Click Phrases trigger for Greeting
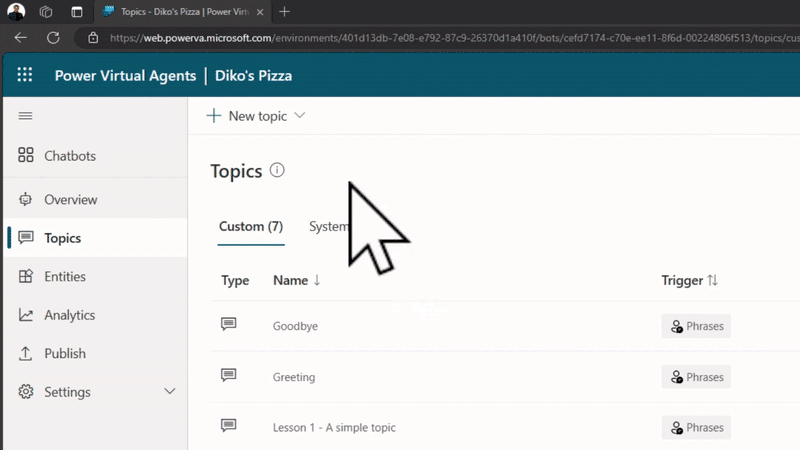Screen dimensions: 800x450 click(696, 377)
